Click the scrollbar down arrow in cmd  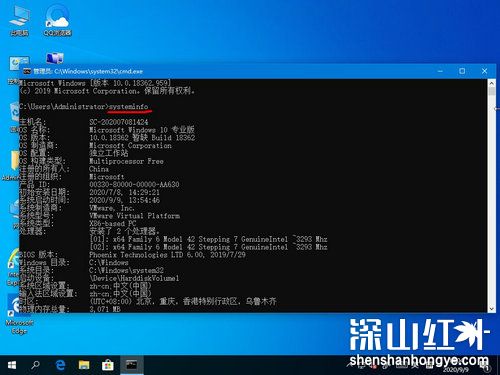click(491, 309)
